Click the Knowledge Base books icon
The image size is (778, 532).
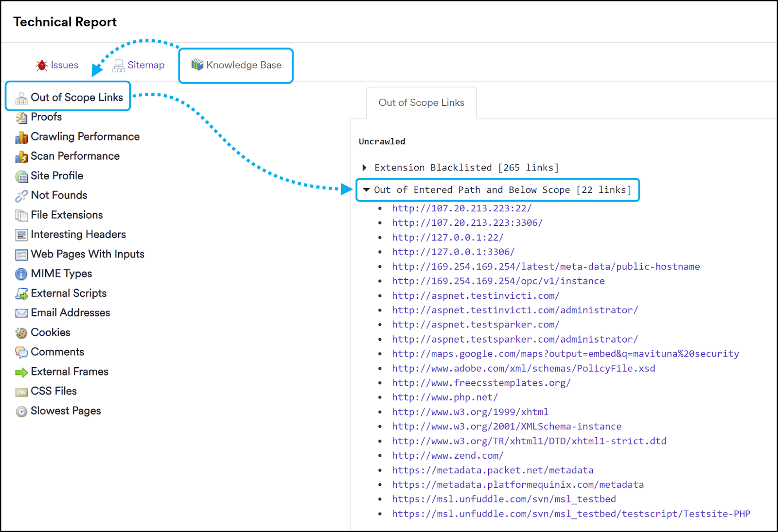click(197, 65)
